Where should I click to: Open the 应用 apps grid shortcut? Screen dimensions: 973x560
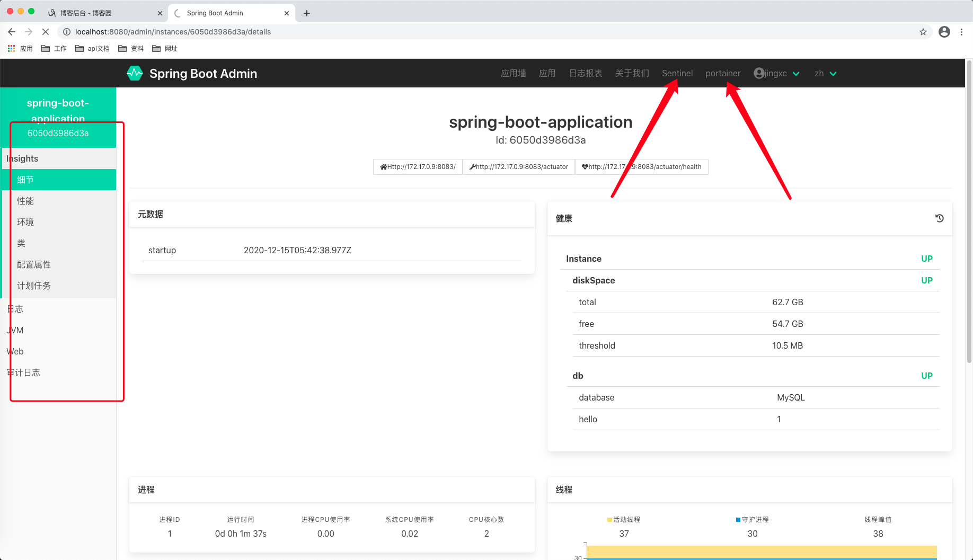pyautogui.click(x=20, y=48)
